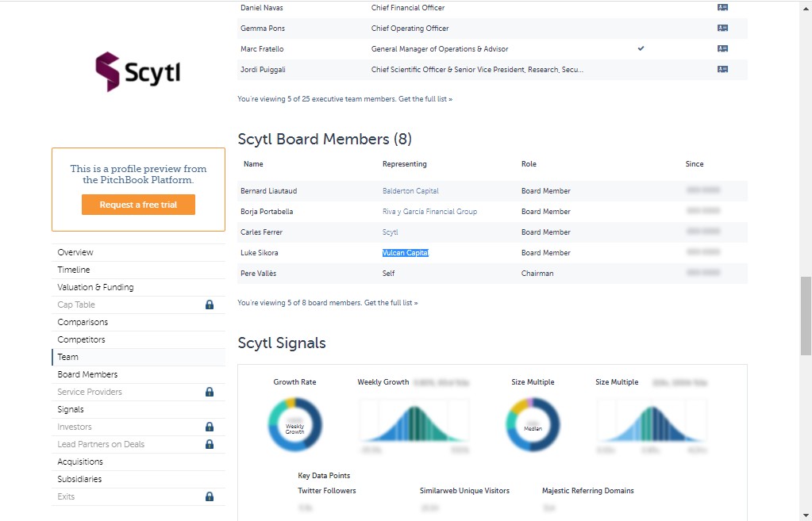Request a free trial
The width and height of the screenshot is (812, 521).
point(138,205)
